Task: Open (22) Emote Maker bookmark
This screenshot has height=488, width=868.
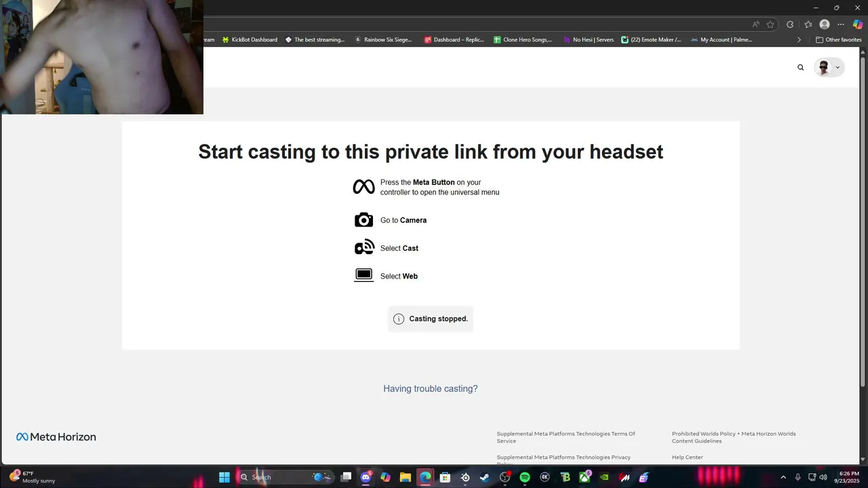Action: click(652, 39)
